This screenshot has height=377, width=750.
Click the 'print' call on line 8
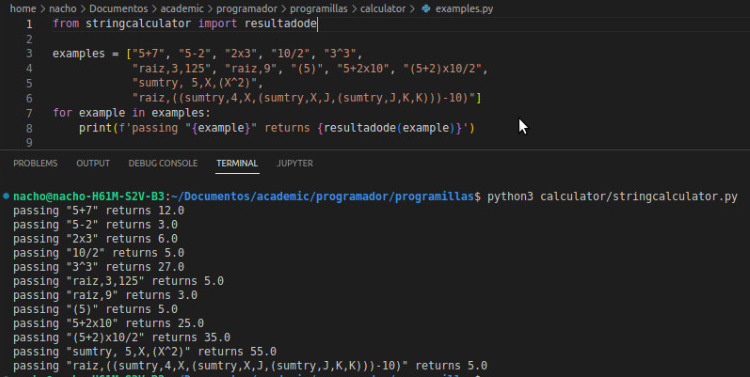tap(95, 128)
